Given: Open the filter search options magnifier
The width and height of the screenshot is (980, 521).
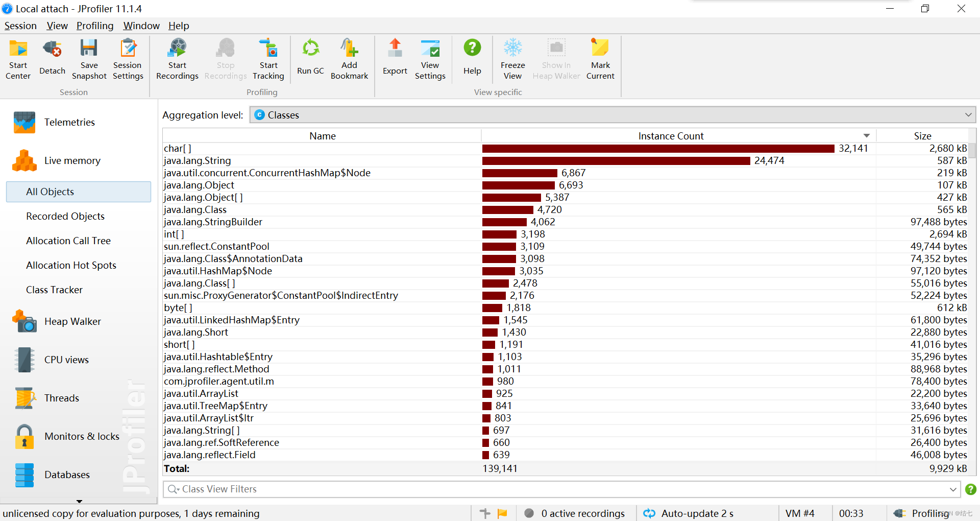Looking at the screenshot, I should pos(173,489).
